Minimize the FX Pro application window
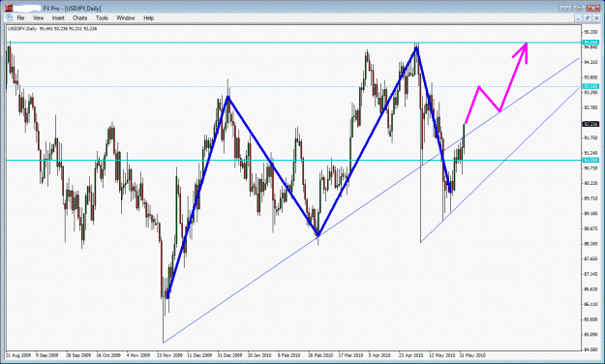 pos(565,8)
